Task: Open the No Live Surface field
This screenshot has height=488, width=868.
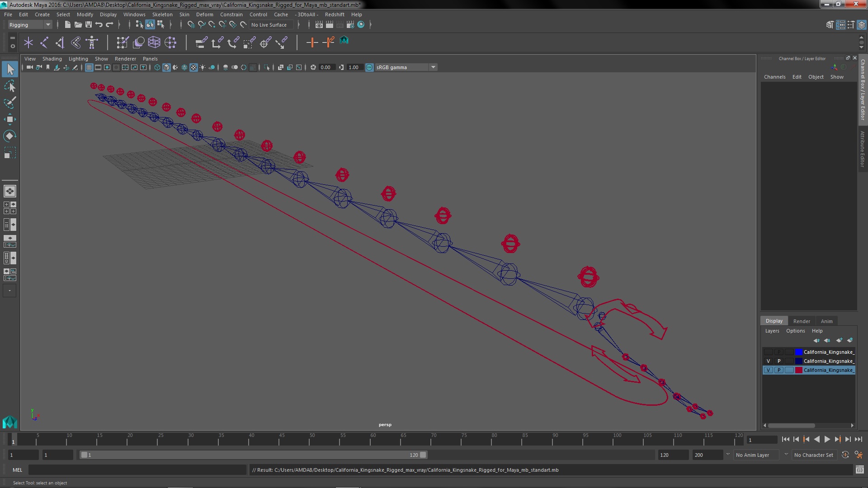Action: click(x=271, y=25)
